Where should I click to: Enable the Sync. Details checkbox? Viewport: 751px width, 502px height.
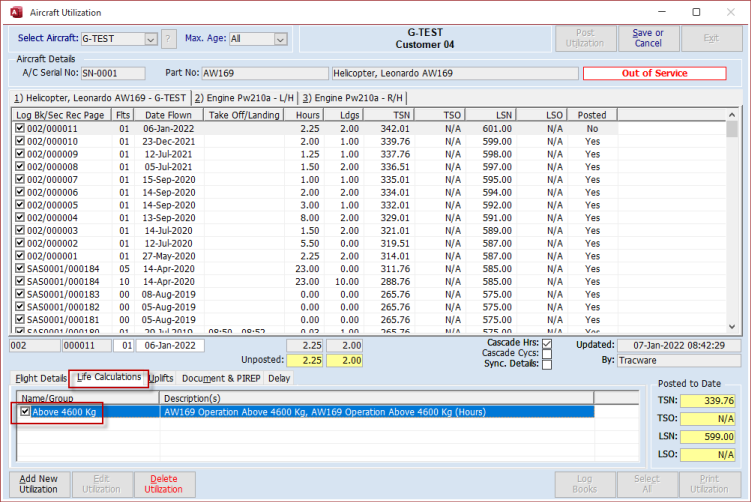pyautogui.click(x=546, y=365)
